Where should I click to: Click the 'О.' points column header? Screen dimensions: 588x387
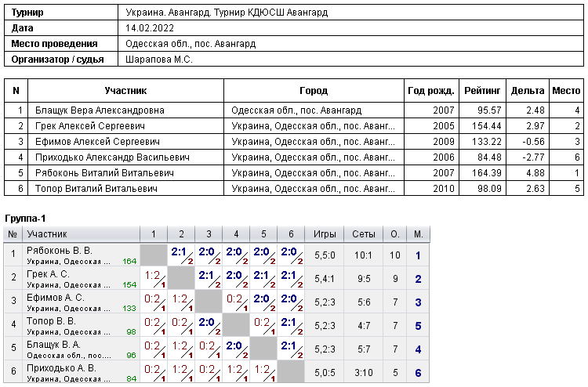coord(395,234)
